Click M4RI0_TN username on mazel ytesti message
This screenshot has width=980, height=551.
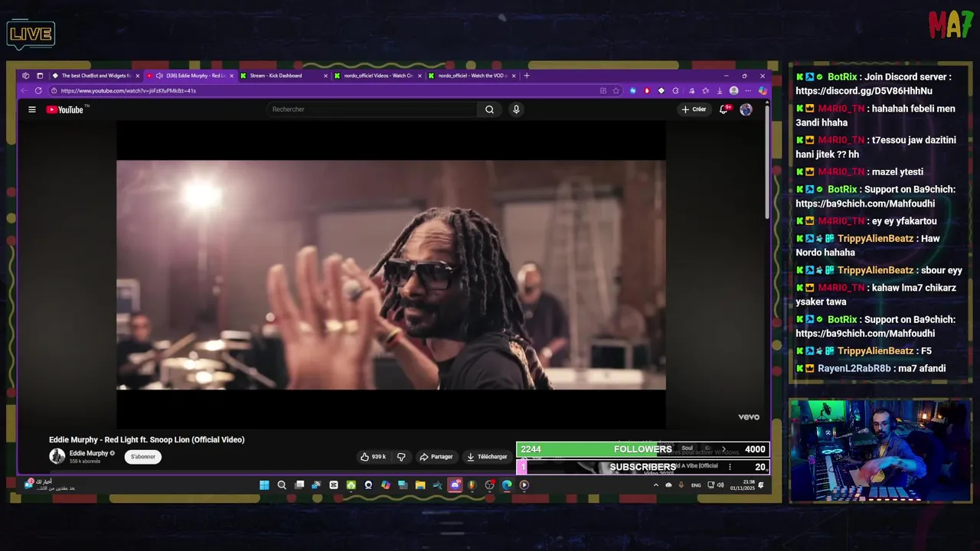click(841, 172)
